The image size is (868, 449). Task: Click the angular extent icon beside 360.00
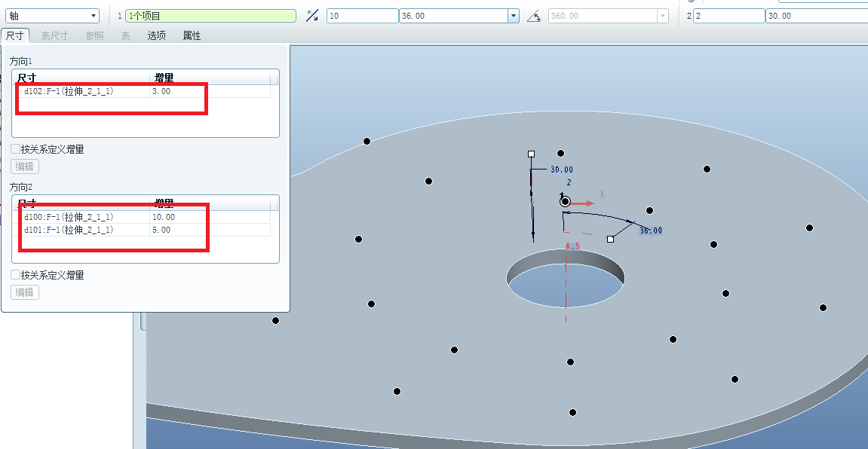534,16
